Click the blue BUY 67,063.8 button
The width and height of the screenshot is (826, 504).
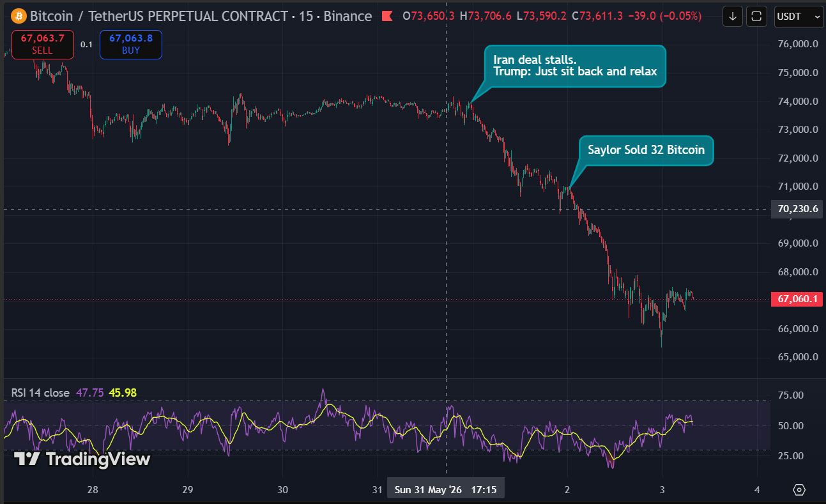[x=130, y=44]
